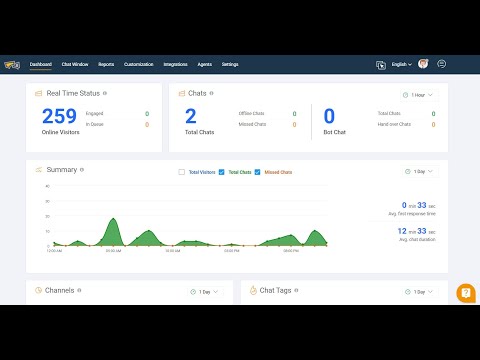The image size is (480, 360).
Task: Click the Offline Chats label
Action: pos(251,114)
